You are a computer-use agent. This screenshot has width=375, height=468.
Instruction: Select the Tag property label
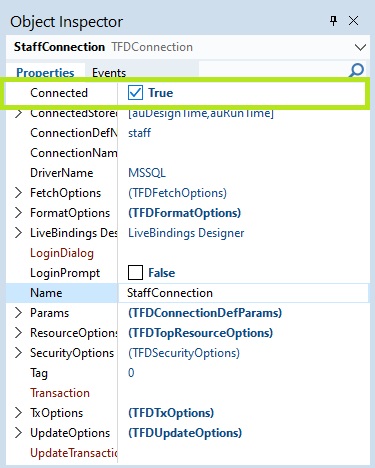coord(39,373)
